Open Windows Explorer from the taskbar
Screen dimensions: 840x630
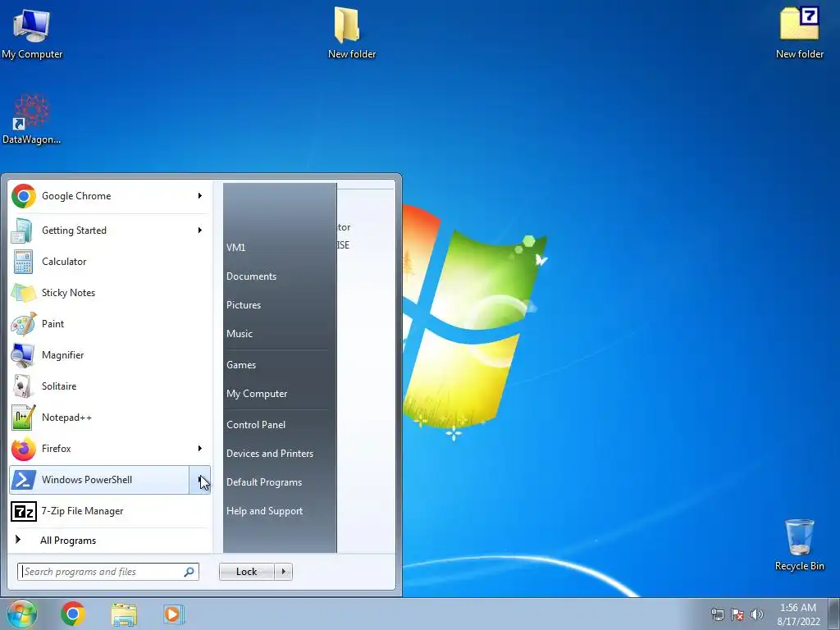point(124,614)
